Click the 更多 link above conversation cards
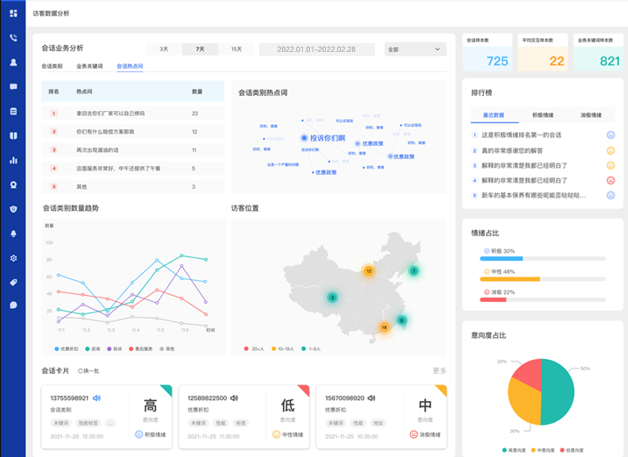This screenshot has height=457, width=628. [x=439, y=371]
